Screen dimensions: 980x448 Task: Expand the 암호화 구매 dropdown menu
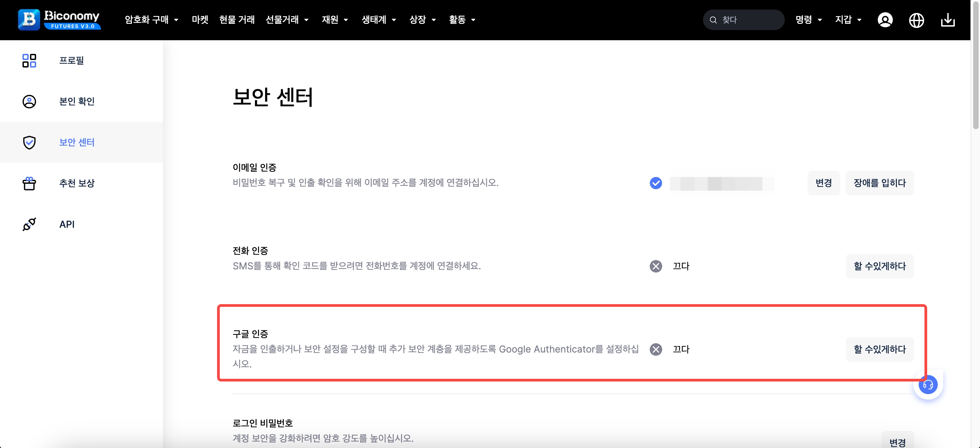tap(151, 20)
